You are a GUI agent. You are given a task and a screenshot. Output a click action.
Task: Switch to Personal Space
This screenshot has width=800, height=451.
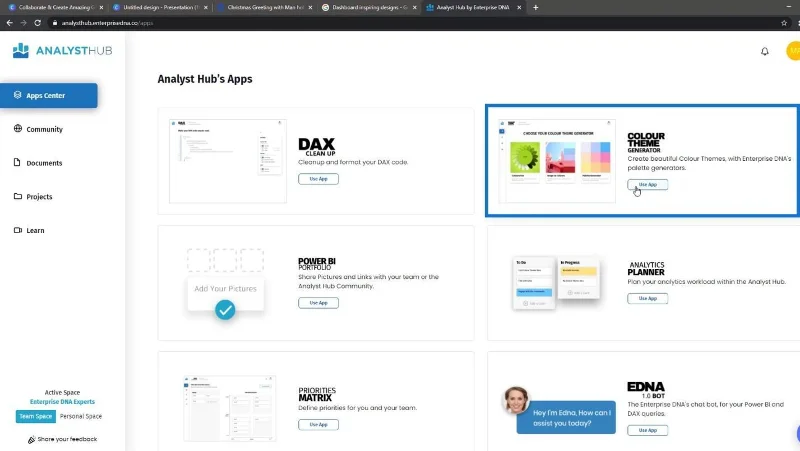click(81, 416)
